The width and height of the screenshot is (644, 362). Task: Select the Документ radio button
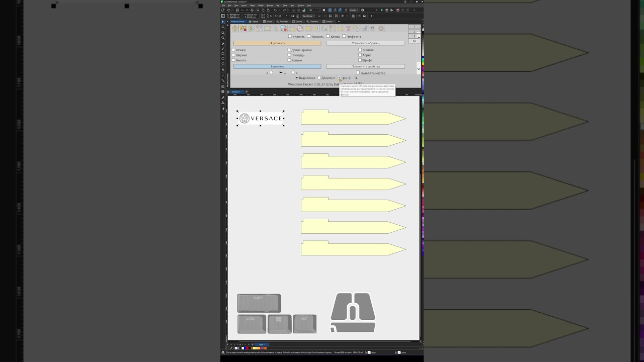[319, 78]
